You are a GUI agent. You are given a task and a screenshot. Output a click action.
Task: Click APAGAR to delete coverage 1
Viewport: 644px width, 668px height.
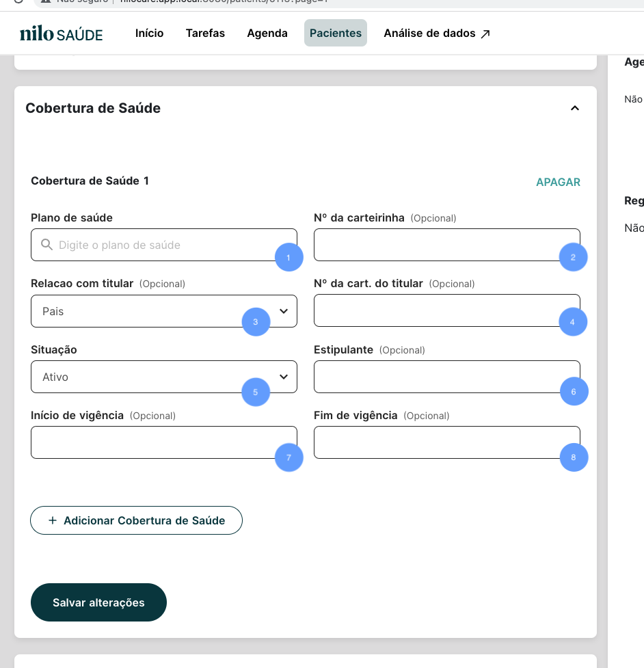coord(558,182)
